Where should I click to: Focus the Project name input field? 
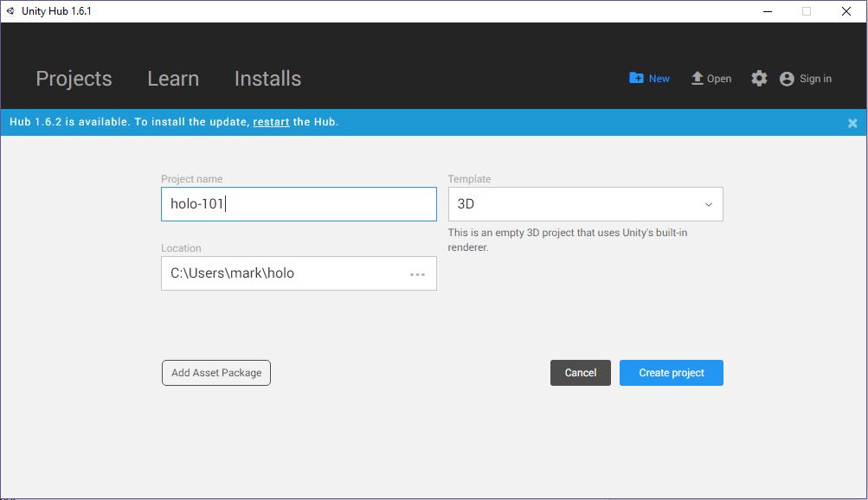point(299,204)
